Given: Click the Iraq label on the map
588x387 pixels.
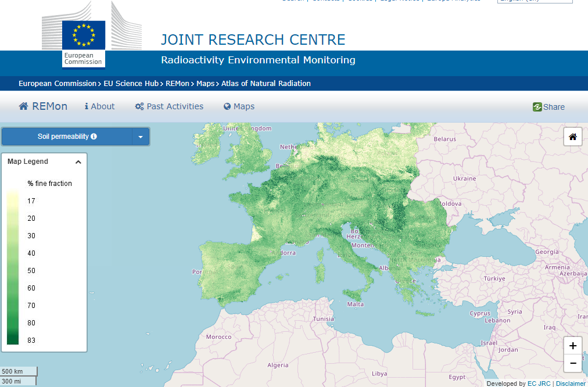Looking at the screenshot, I should pyautogui.click(x=550, y=327).
